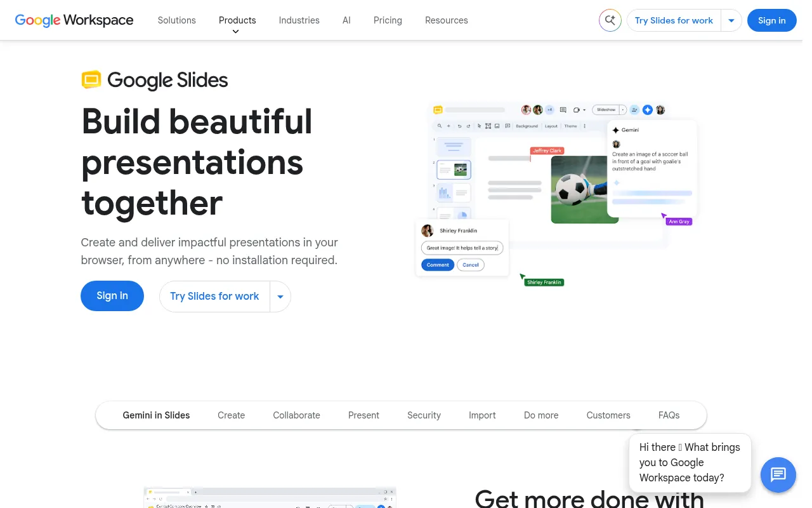
Task: Jump to the Security section
Action: pyautogui.click(x=424, y=415)
